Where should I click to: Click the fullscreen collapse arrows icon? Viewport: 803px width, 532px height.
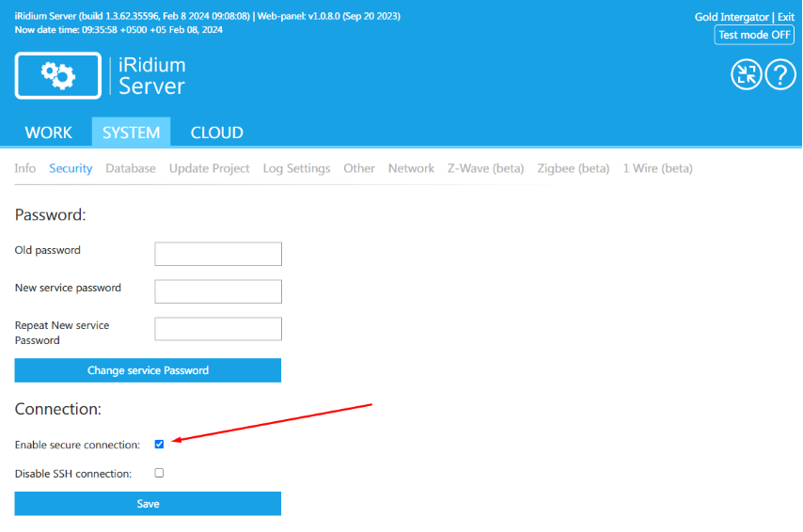[x=746, y=75]
